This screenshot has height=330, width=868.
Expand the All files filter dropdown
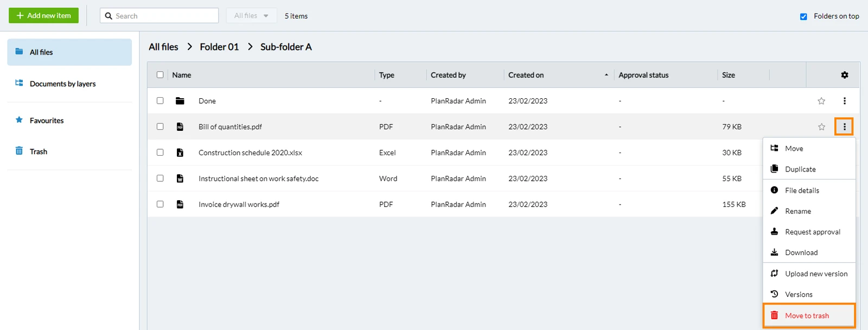[x=251, y=16]
